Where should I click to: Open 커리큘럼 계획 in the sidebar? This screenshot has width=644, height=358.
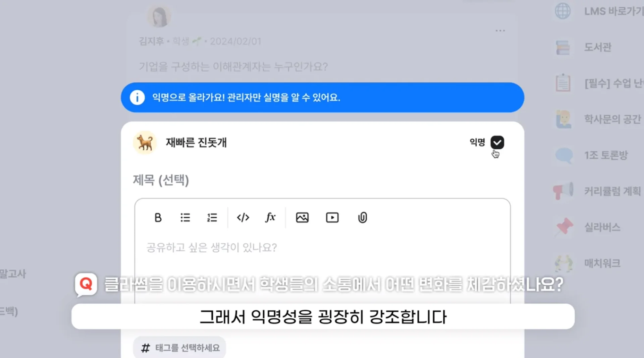[612, 191]
